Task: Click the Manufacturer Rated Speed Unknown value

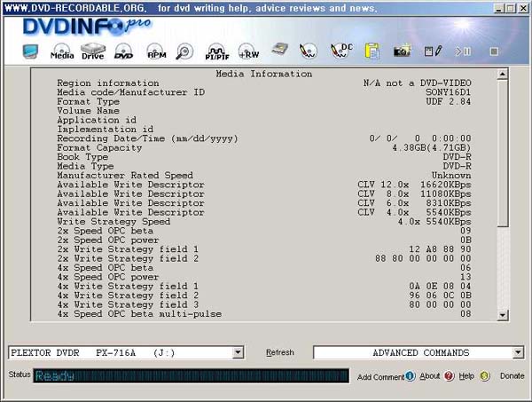Action: click(451, 175)
